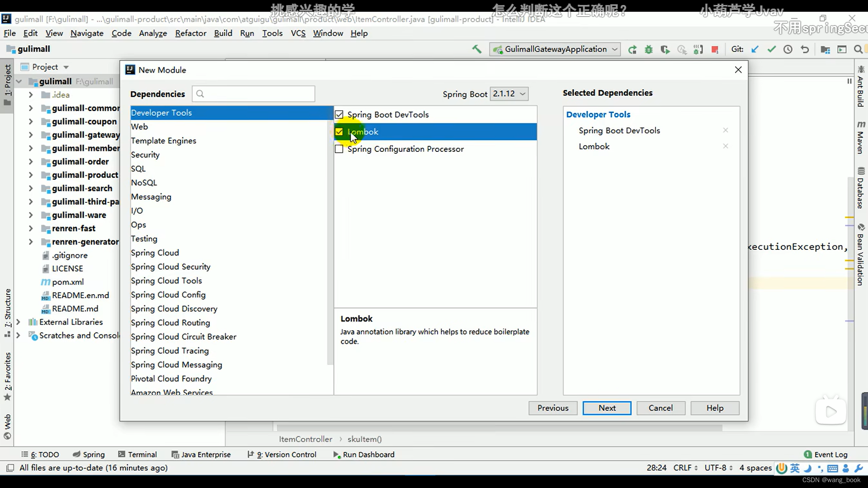Screen dimensions: 868x488
Task: Expand the gulimall-common module
Action: (x=30, y=108)
